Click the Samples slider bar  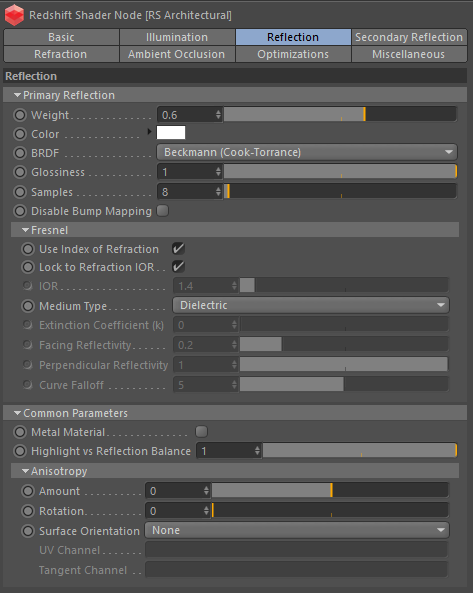tap(340, 191)
